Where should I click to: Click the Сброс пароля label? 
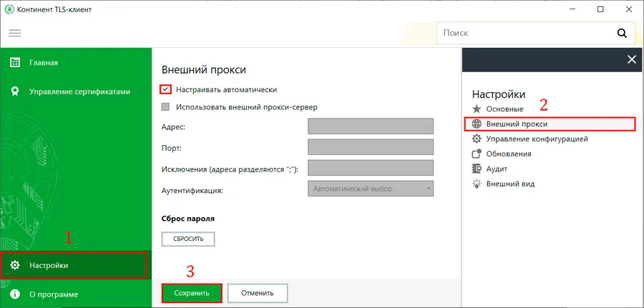(x=188, y=219)
